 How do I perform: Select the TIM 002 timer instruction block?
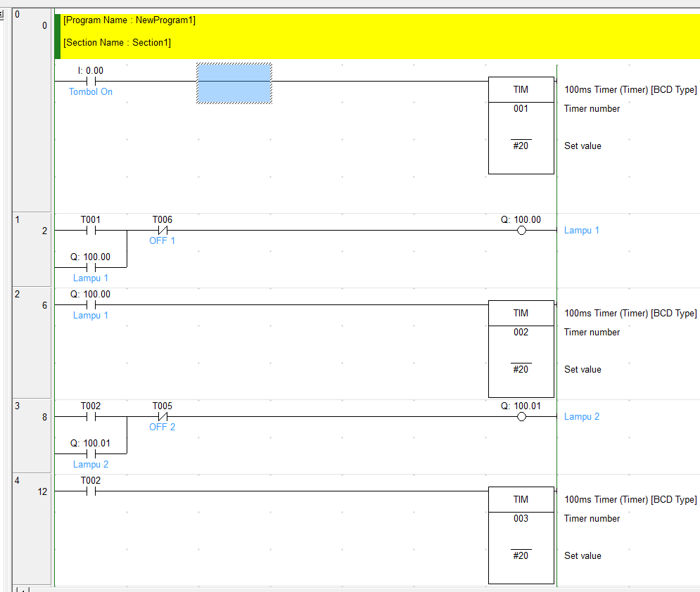[x=521, y=349]
